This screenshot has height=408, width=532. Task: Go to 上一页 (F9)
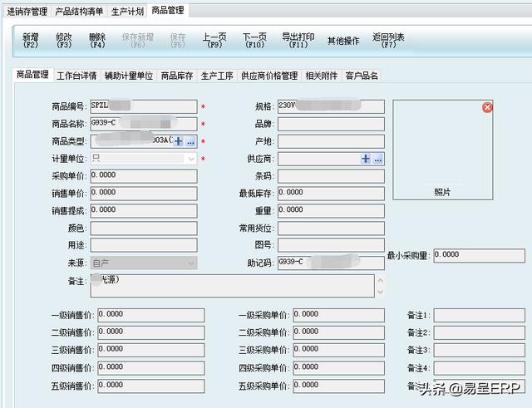(214, 41)
